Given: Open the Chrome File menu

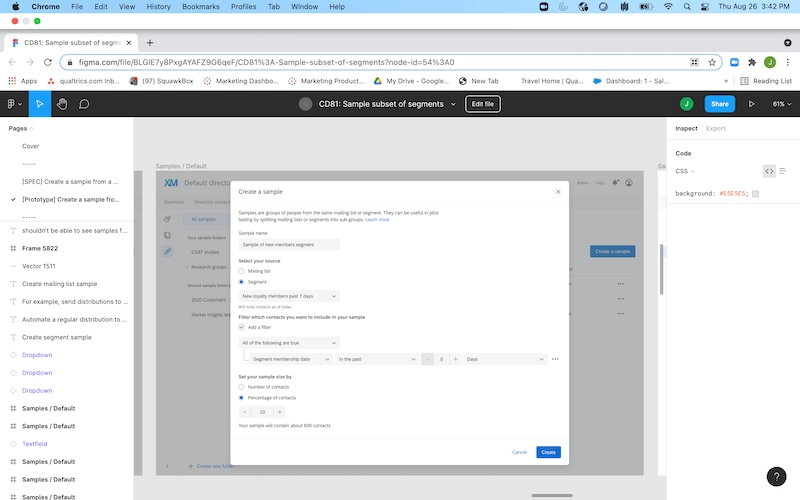Looking at the screenshot, I should [77, 7].
